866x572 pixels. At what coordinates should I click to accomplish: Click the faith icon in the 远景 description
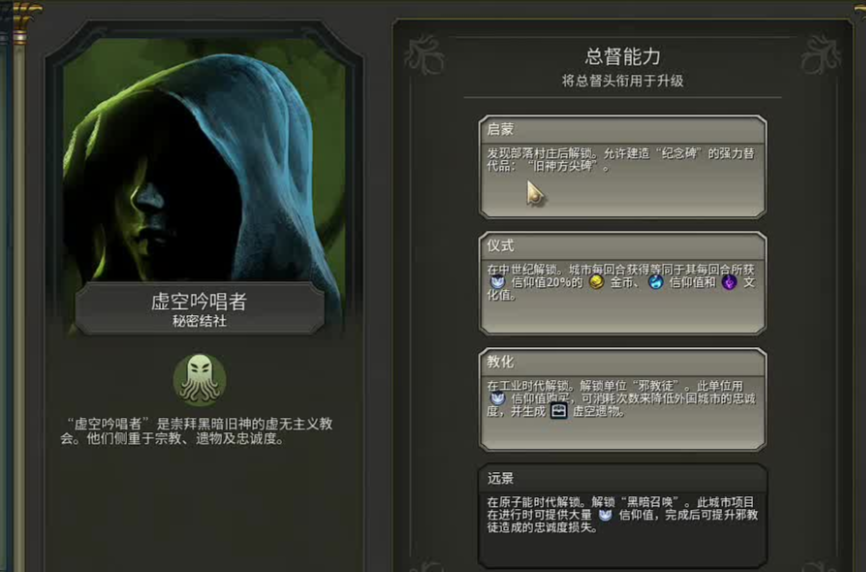[605, 515]
